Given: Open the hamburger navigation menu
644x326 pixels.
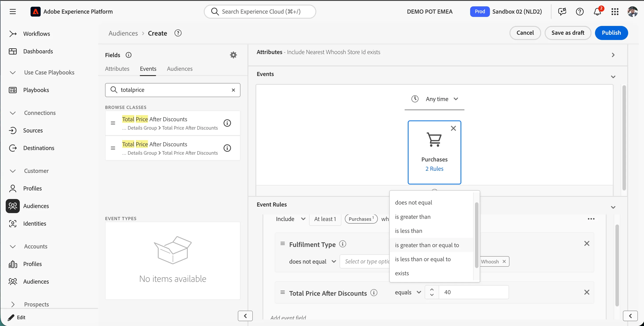Looking at the screenshot, I should tap(13, 11).
